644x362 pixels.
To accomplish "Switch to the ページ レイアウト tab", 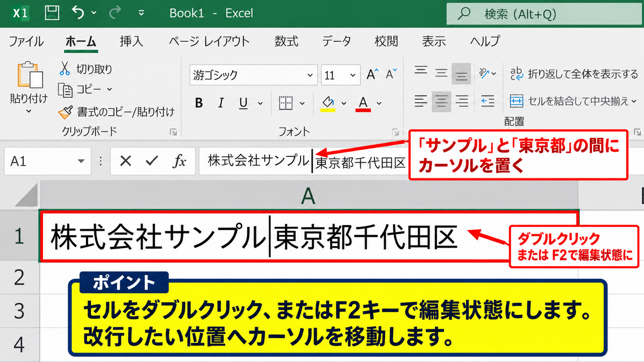I will coord(209,41).
